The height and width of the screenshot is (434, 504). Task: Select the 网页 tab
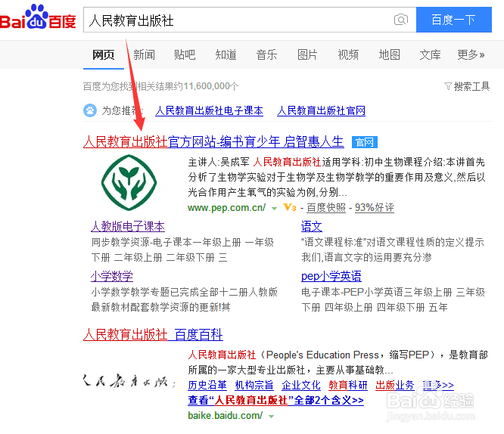tap(104, 54)
